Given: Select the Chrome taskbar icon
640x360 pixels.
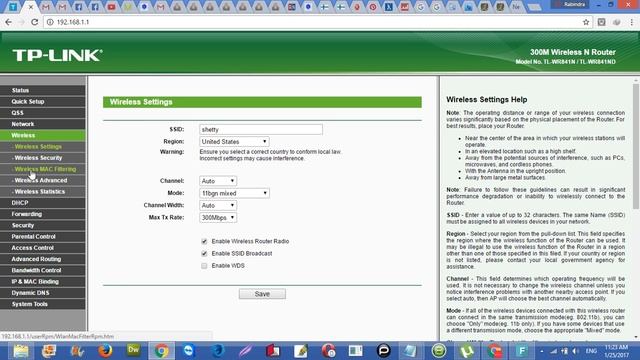Looking at the screenshot, I should (x=161, y=351).
